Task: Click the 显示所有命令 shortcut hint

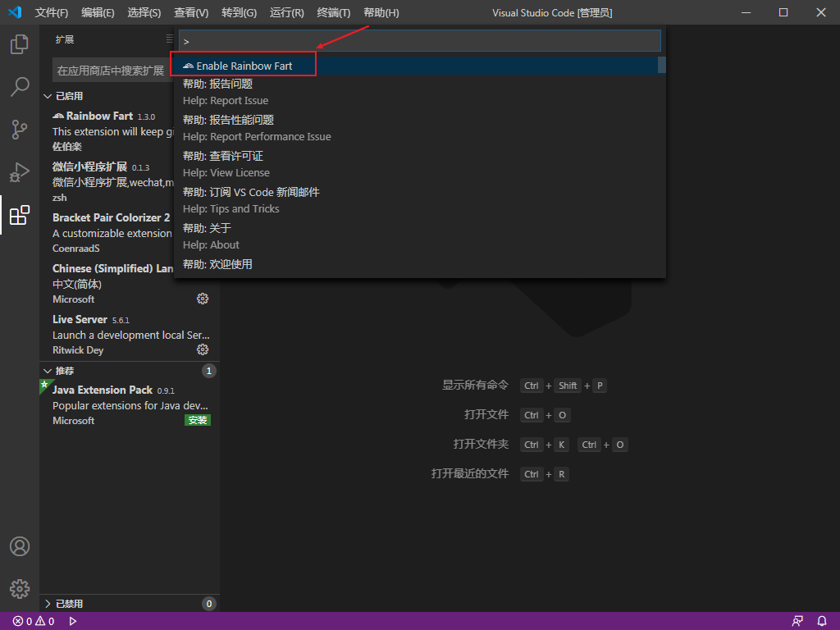Action: coord(524,386)
